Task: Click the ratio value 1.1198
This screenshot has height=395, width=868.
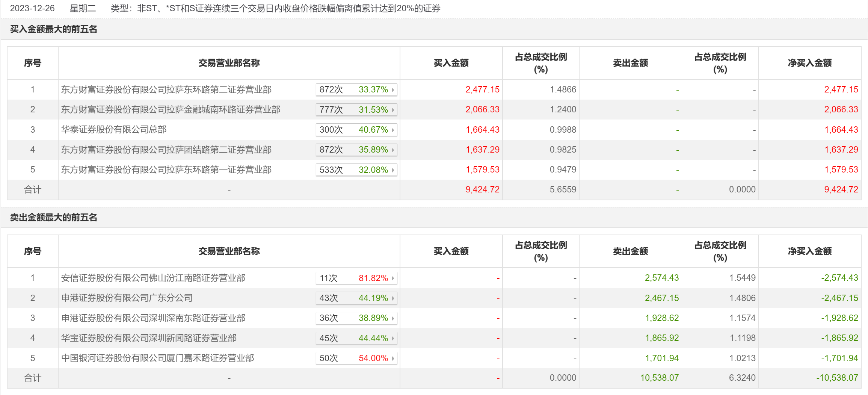Action: (x=742, y=338)
